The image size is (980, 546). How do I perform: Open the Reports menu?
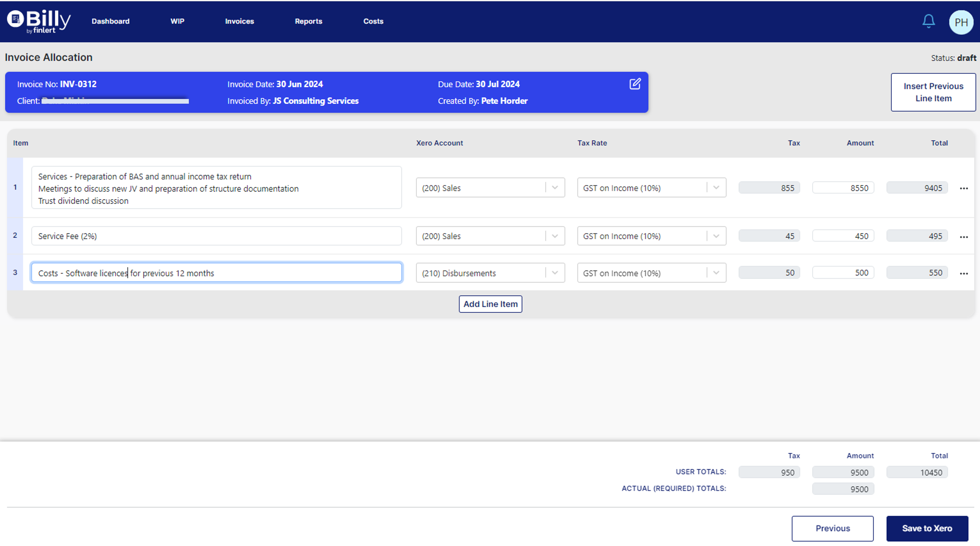pos(308,21)
